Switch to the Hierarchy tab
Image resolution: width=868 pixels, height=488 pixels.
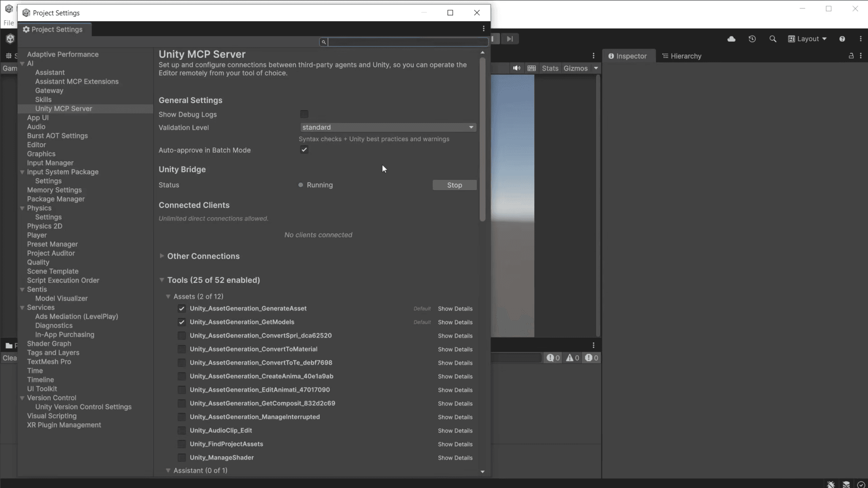click(x=682, y=56)
